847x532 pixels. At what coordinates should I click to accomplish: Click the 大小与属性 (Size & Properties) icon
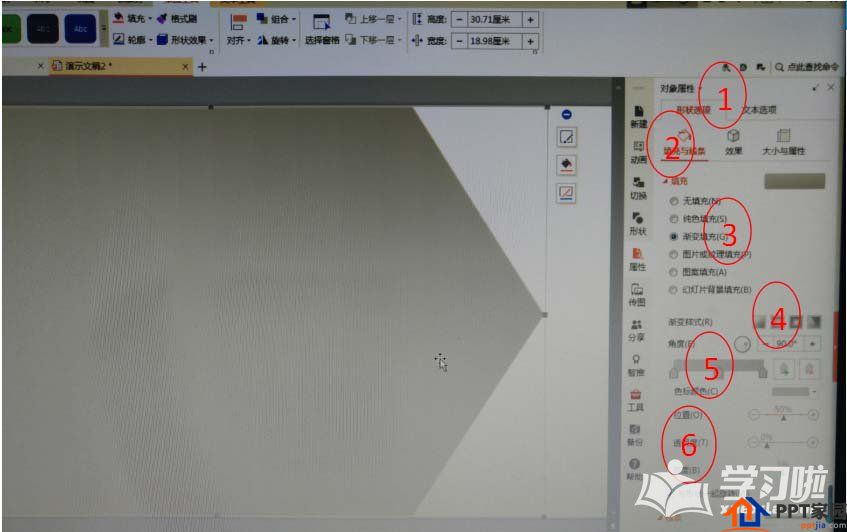pyautogui.click(x=783, y=140)
